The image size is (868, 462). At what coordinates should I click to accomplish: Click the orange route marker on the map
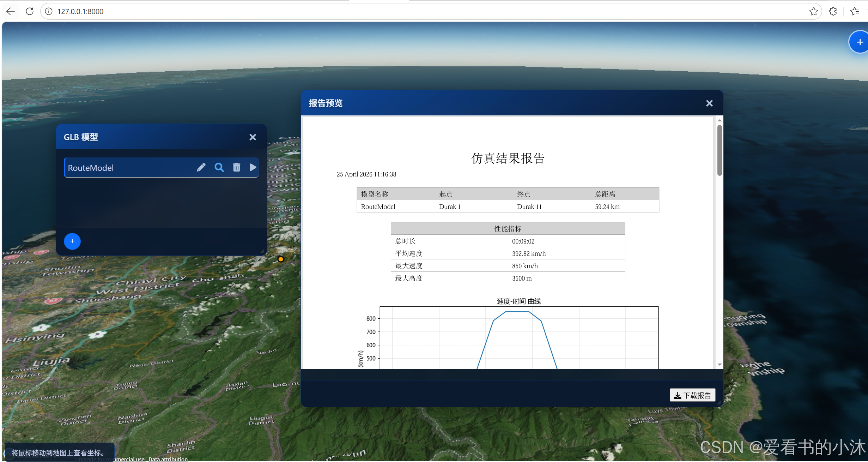281,259
